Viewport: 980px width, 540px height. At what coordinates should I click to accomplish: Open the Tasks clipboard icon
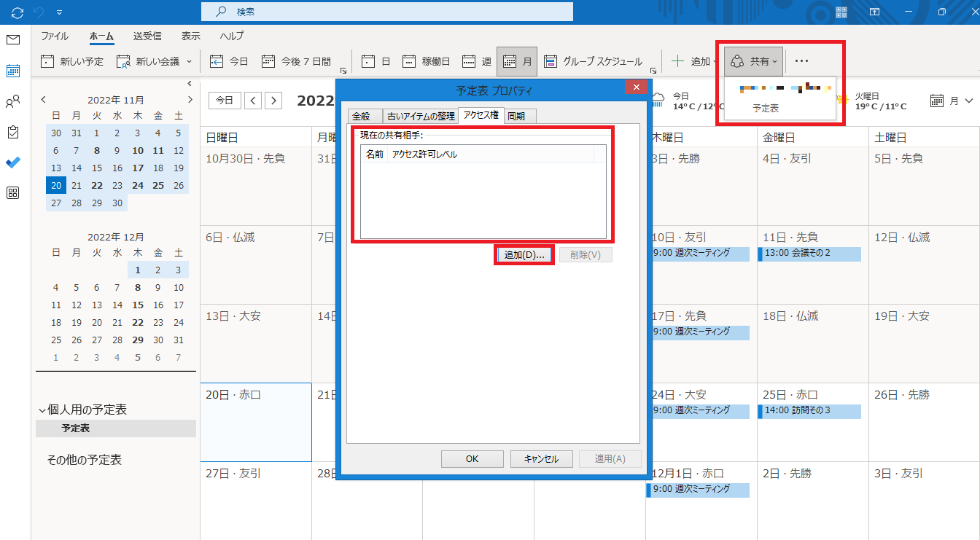pos(13,132)
